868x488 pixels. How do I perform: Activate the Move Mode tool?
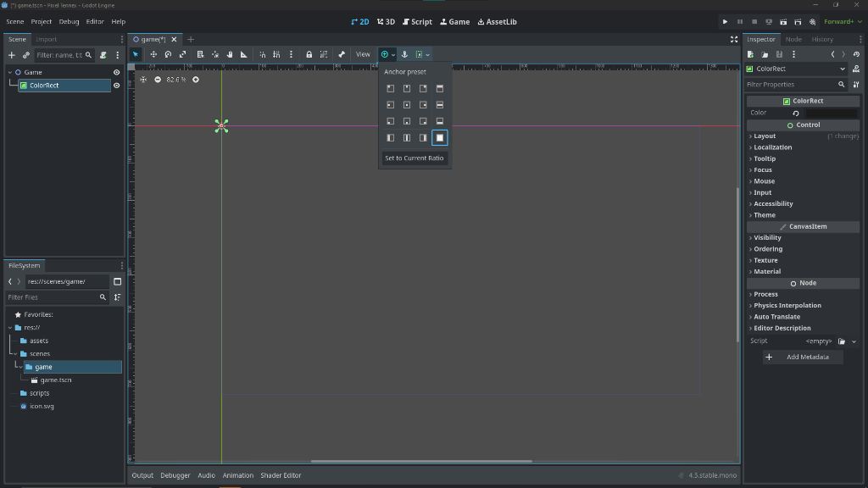click(x=153, y=54)
